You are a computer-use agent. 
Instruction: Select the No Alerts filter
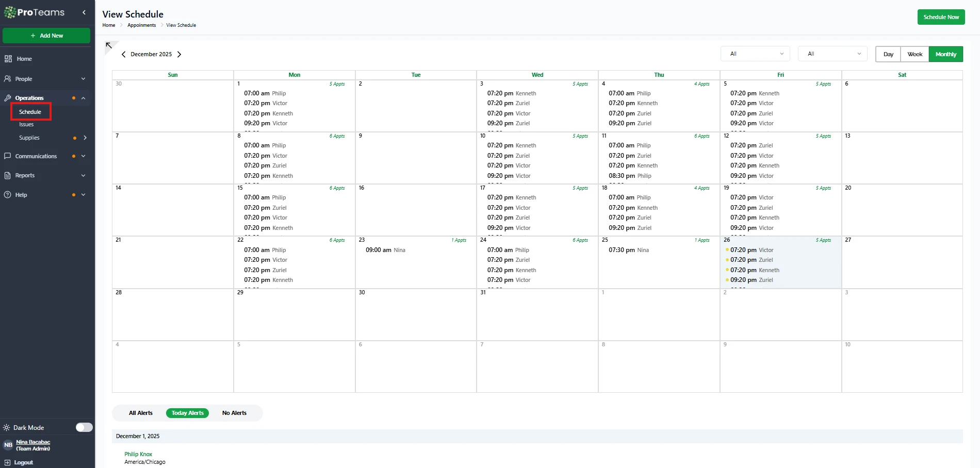tap(234, 413)
